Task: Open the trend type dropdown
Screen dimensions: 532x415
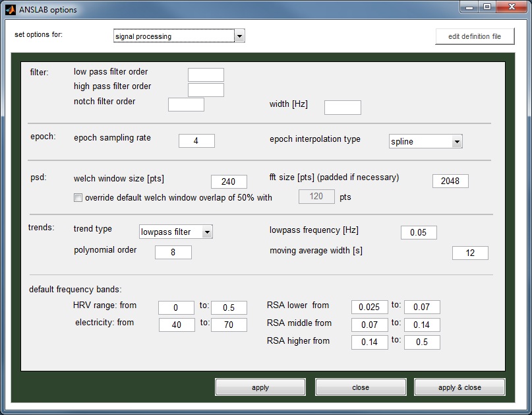Action: pyautogui.click(x=176, y=232)
